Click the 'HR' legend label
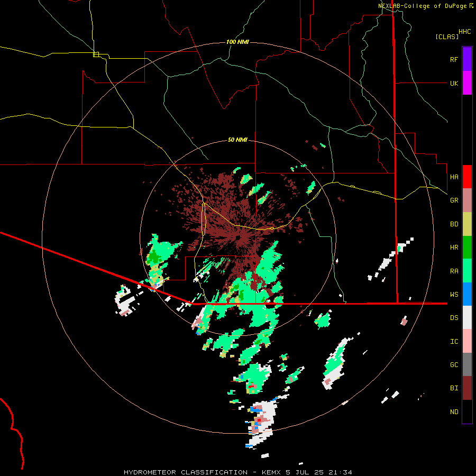476x476 pixels. pyautogui.click(x=454, y=248)
